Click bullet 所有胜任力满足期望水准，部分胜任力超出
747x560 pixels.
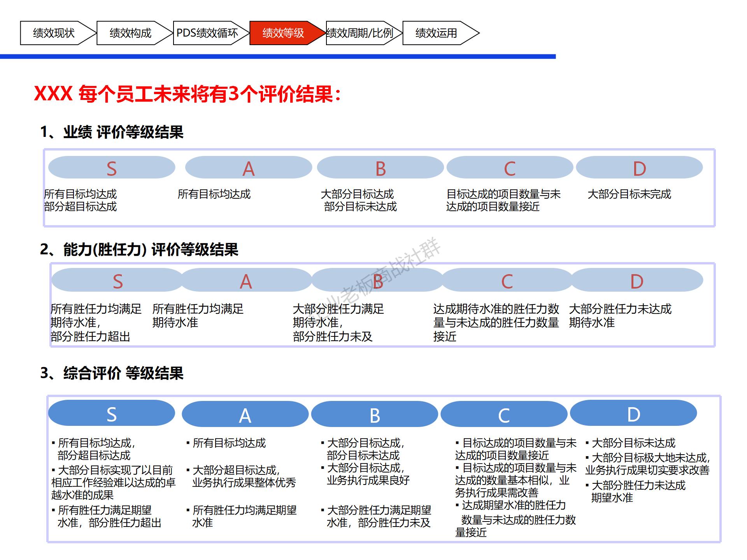[107, 516]
